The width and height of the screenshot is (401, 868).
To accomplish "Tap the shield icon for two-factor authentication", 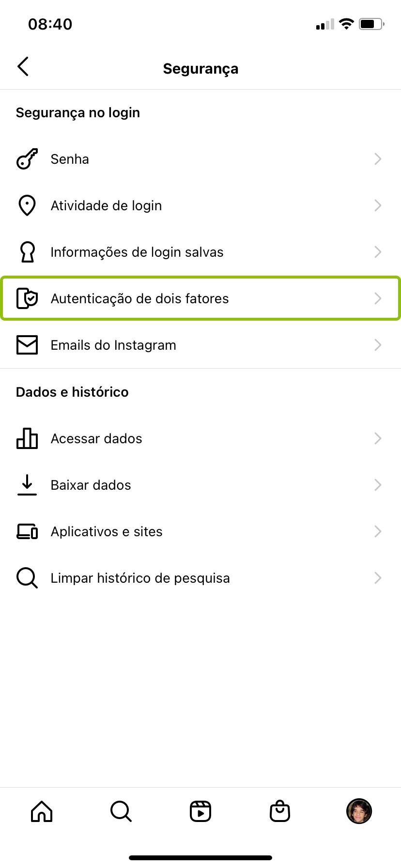I will pos(27,298).
